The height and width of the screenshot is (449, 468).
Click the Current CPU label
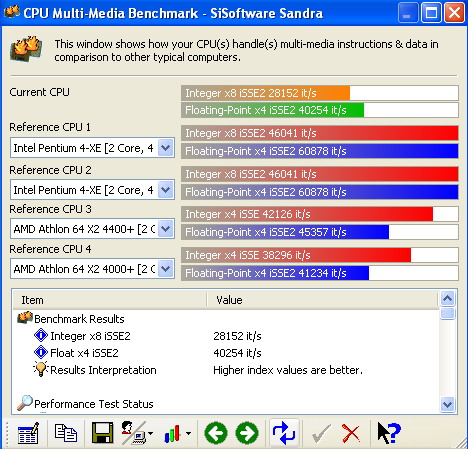click(40, 92)
